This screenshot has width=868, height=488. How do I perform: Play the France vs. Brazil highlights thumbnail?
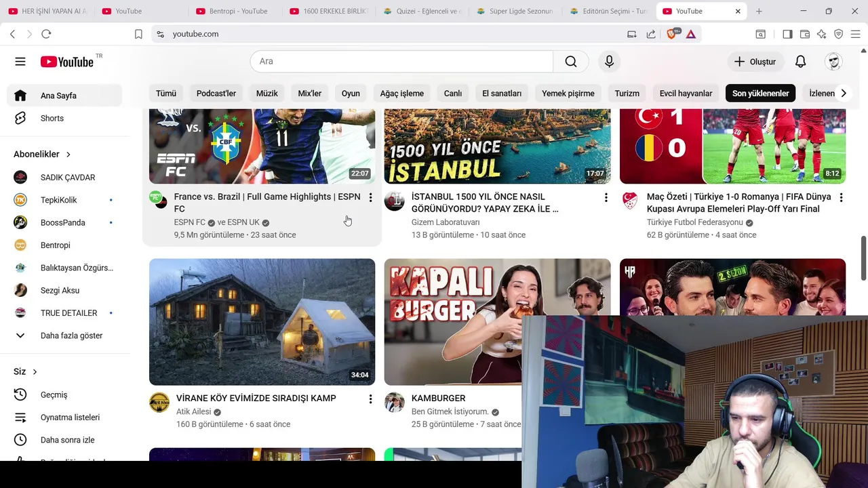(262, 146)
